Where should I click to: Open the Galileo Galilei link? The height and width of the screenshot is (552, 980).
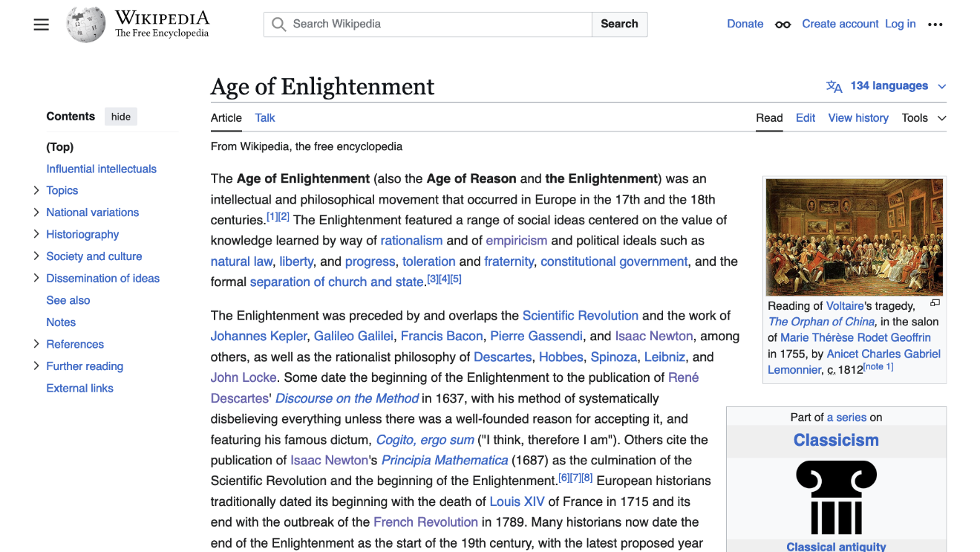point(353,337)
